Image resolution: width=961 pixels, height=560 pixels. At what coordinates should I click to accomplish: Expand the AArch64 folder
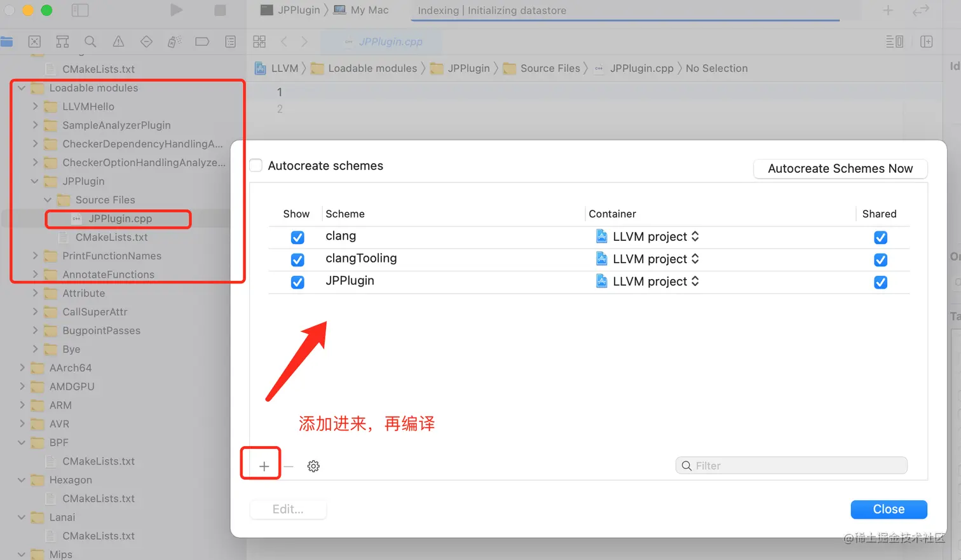pos(22,367)
